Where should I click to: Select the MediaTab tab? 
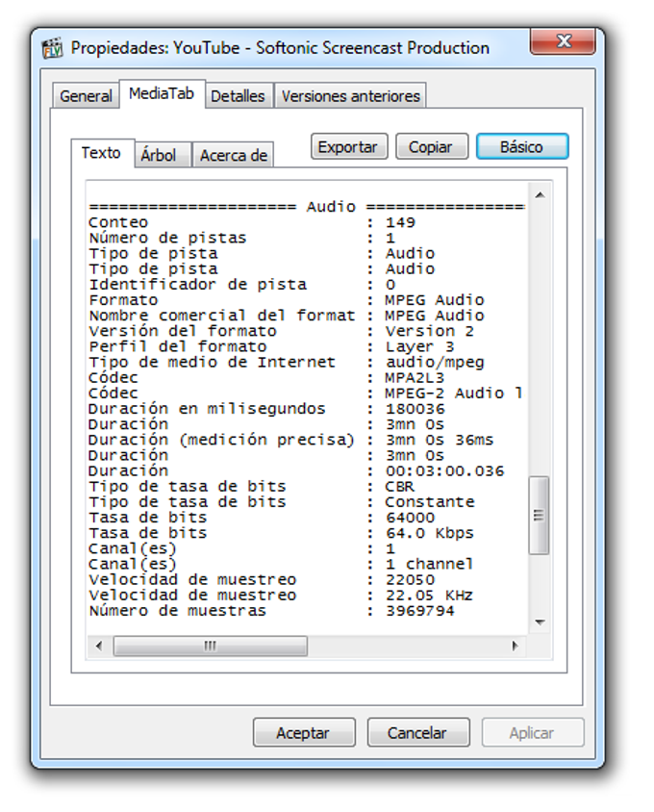pyautogui.click(x=162, y=93)
